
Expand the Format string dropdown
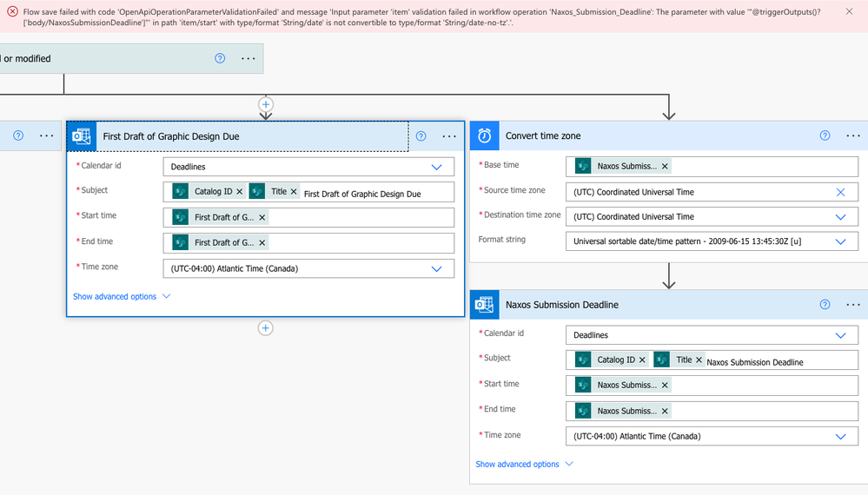(840, 241)
